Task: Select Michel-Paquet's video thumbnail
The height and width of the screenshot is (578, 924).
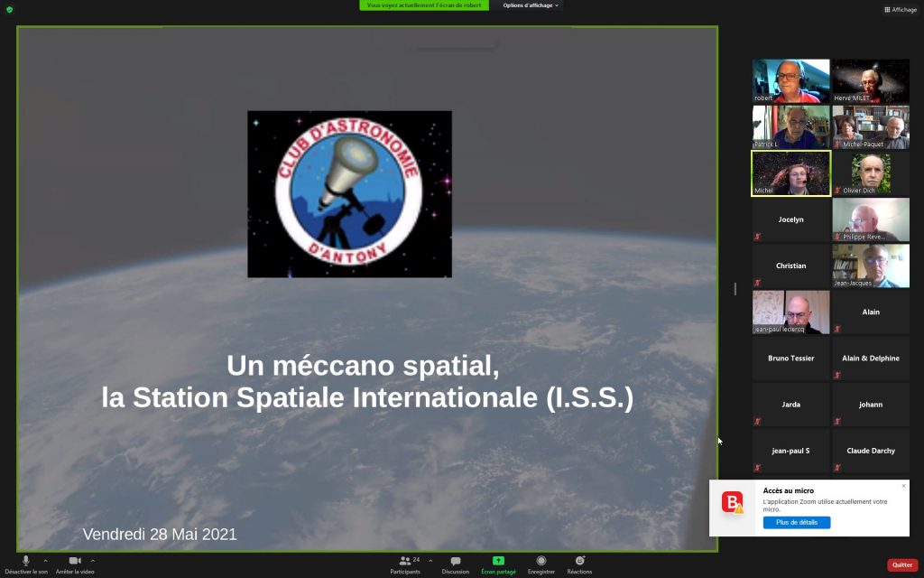Action: pyautogui.click(x=871, y=126)
